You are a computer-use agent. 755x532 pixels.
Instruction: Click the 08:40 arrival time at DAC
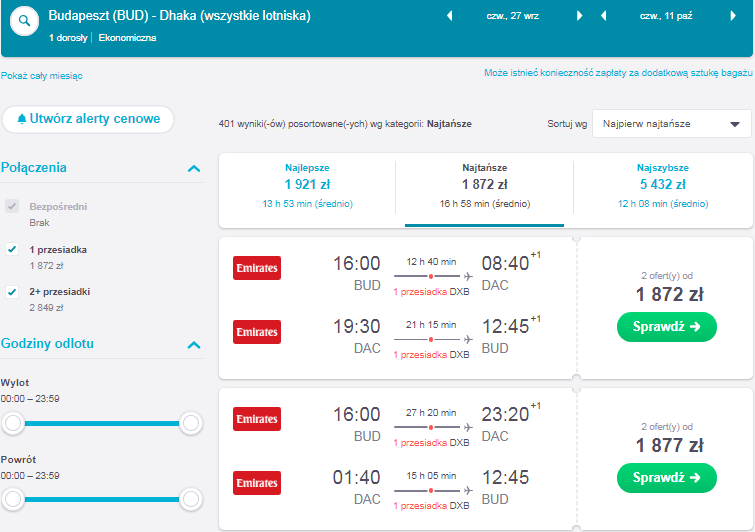(506, 264)
